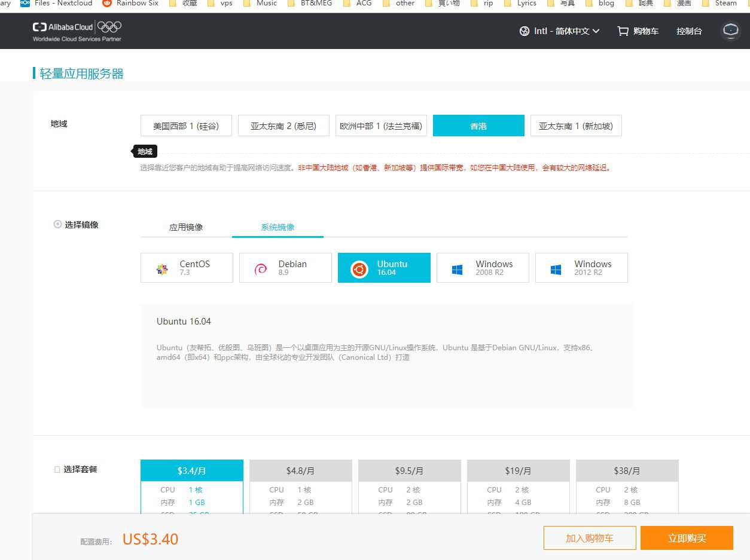Select 欧洲中部 1 (法兰克福) region
The width and height of the screenshot is (750, 560).
click(x=381, y=126)
